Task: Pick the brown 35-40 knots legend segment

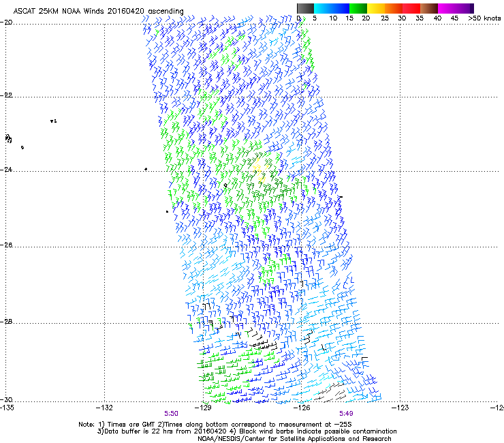Action: [429, 8]
